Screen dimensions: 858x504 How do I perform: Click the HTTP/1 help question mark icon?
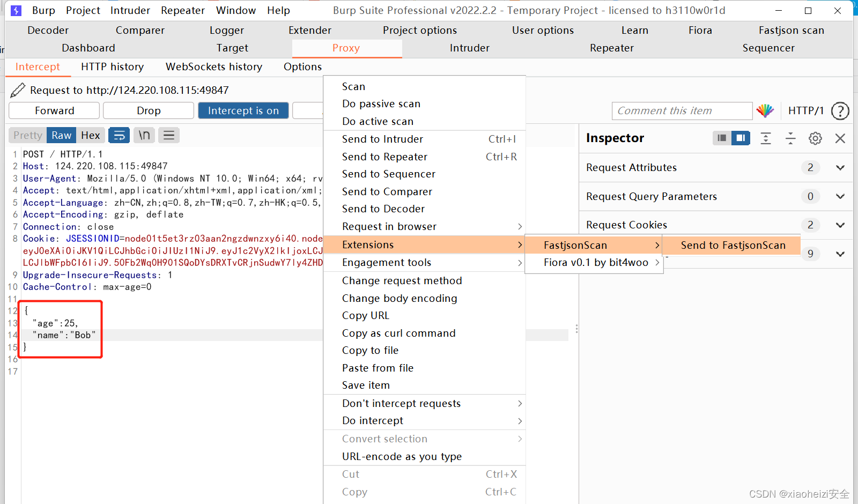(x=840, y=110)
